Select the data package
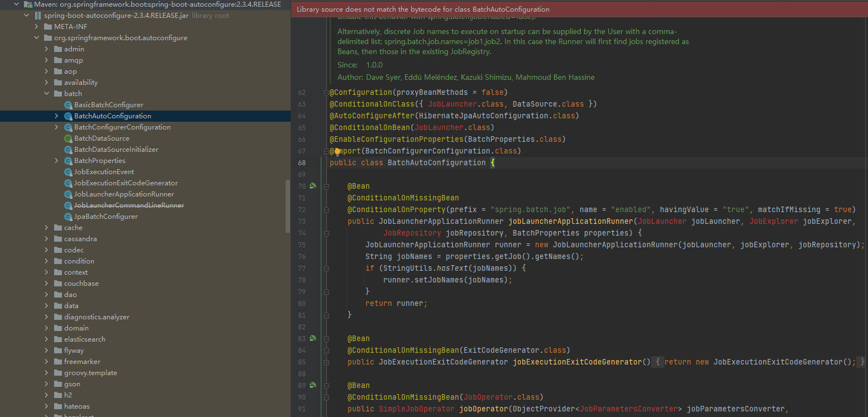 pyautogui.click(x=71, y=306)
